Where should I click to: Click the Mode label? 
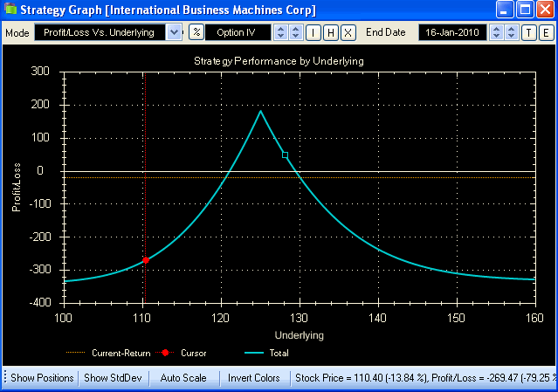[17, 33]
